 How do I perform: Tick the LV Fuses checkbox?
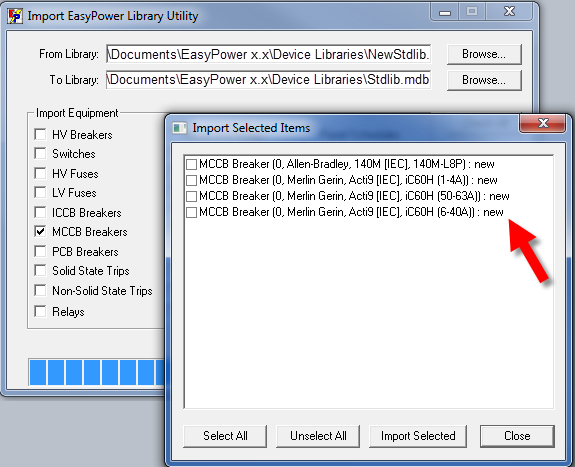click(40, 192)
